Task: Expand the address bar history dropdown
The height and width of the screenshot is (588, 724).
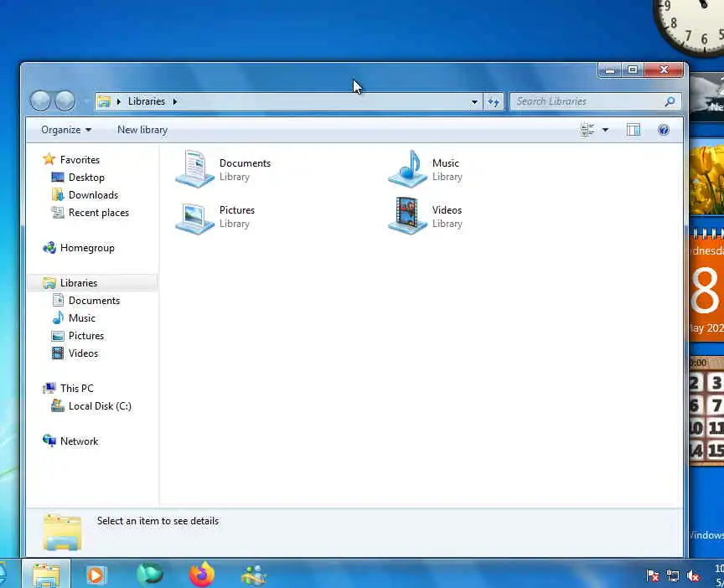Action: pyautogui.click(x=474, y=102)
